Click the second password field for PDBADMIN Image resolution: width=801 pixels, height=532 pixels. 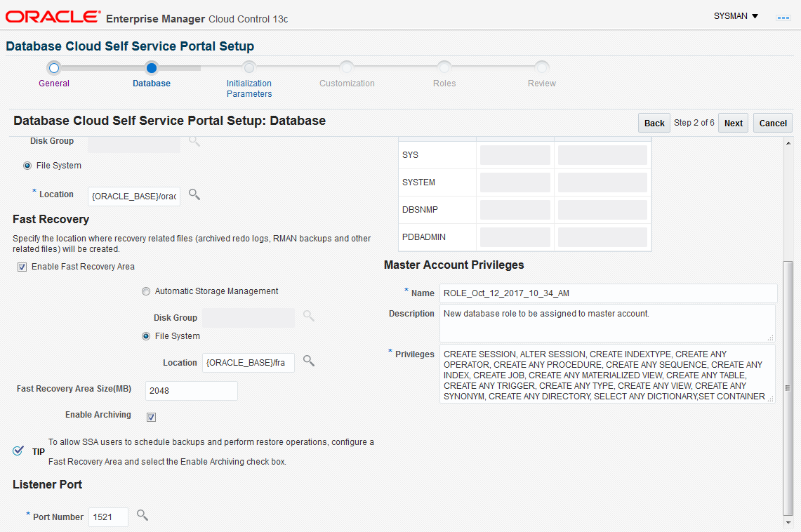click(602, 237)
